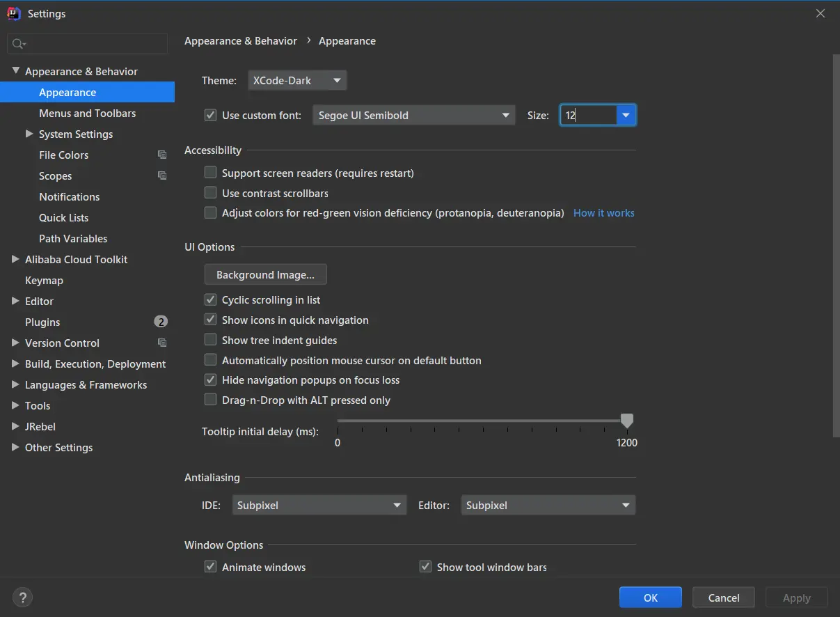Uncheck Show tool window bars
Image resolution: width=840 pixels, height=617 pixels.
pyautogui.click(x=425, y=567)
